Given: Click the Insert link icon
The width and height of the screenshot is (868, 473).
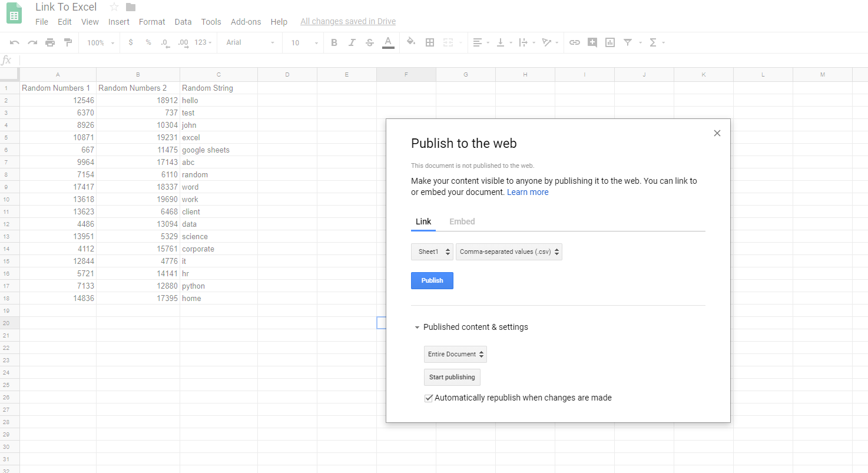Looking at the screenshot, I should click(575, 42).
